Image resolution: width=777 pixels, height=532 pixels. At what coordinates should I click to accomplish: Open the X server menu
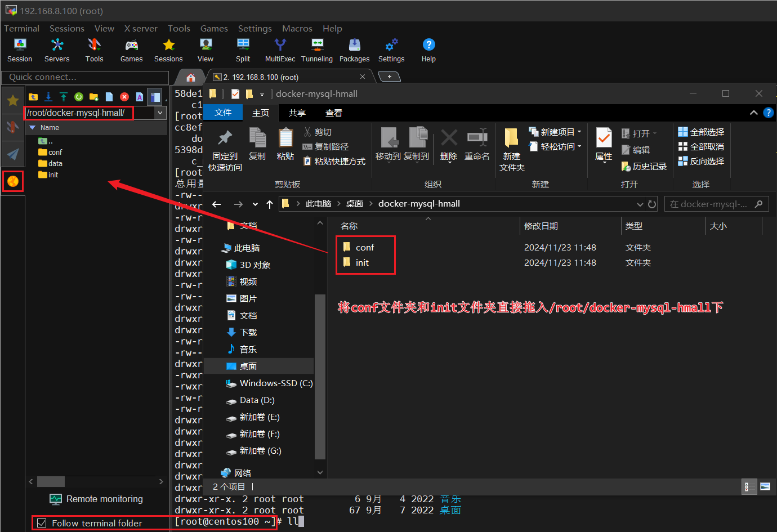(141, 28)
